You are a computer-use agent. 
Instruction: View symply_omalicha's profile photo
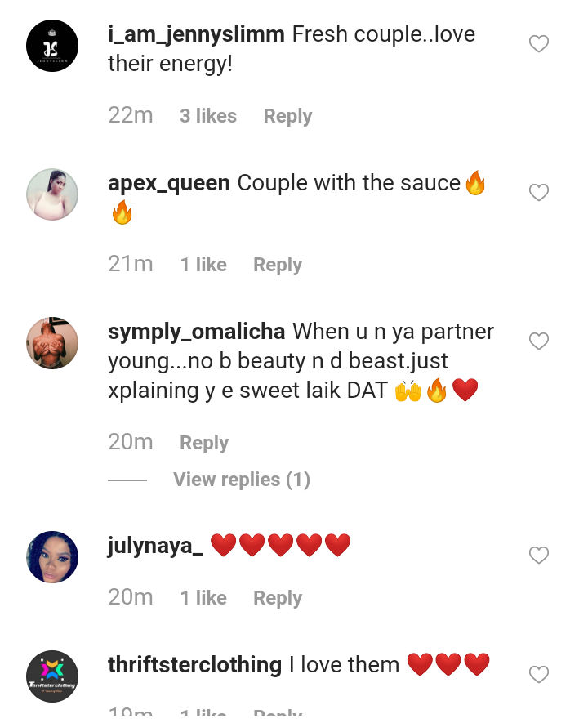pos(52,343)
